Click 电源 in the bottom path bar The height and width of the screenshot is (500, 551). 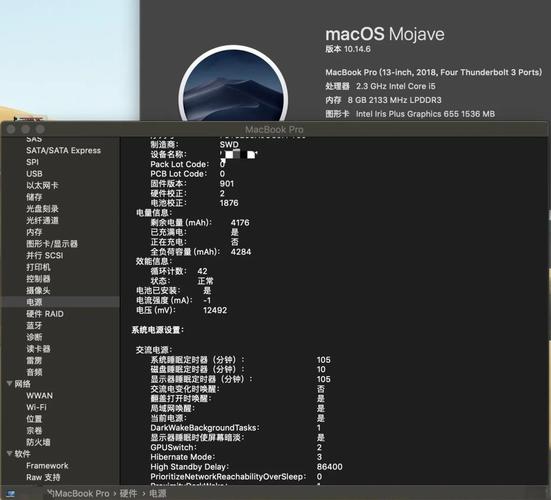(x=157, y=494)
